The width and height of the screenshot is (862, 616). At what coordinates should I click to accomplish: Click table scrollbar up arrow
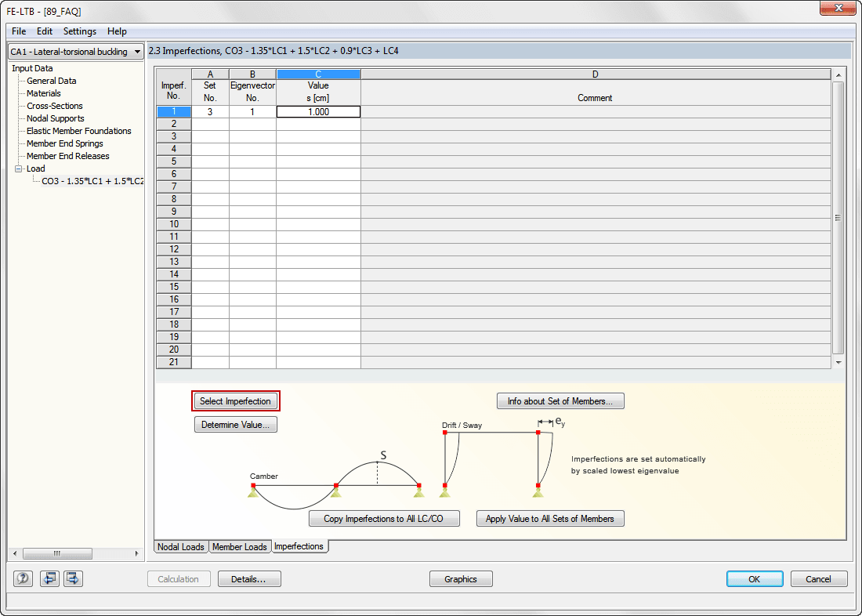(838, 75)
